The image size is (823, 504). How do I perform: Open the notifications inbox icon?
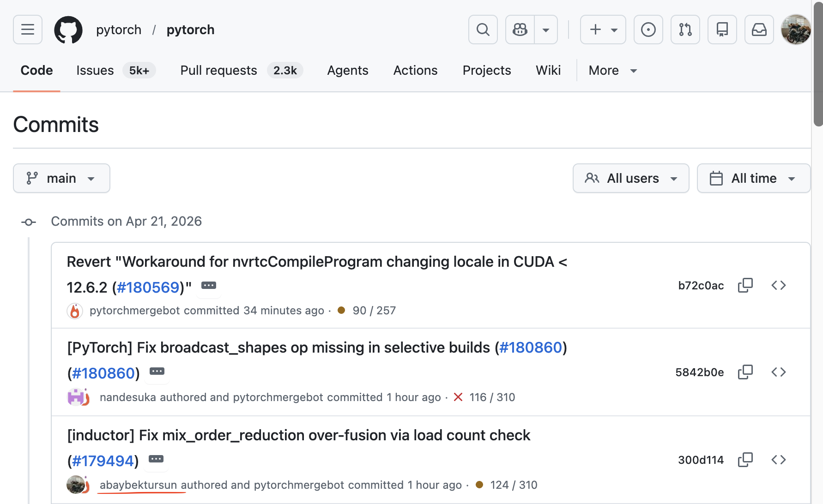759,30
